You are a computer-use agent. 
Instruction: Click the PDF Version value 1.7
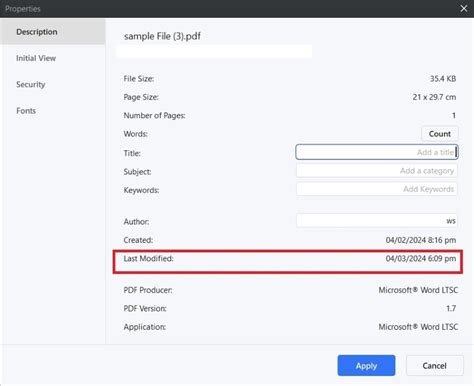[451, 308]
